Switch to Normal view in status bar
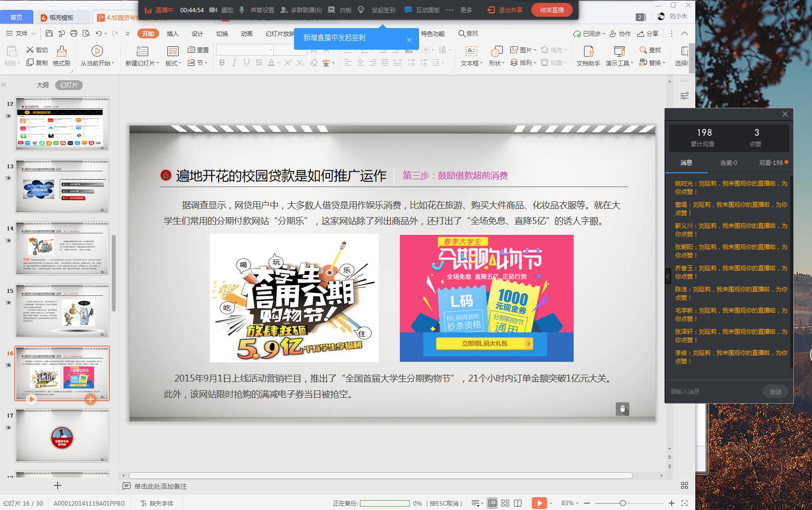The height and width of the screenshot is (510, 812). click(x=492, y=503)
